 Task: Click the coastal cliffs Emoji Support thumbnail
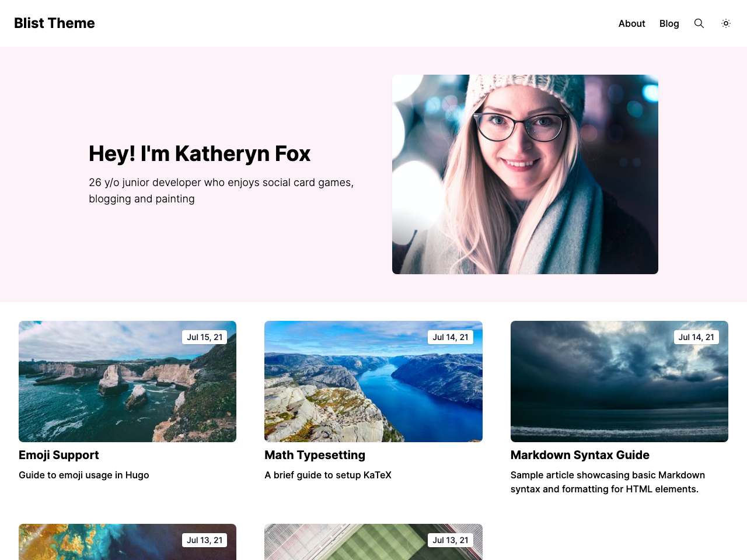pos(127,381)
